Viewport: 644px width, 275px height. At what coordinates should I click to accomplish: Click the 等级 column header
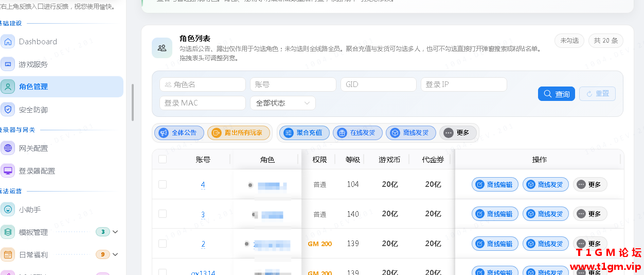pyautogui.click(x=353, y=160)
